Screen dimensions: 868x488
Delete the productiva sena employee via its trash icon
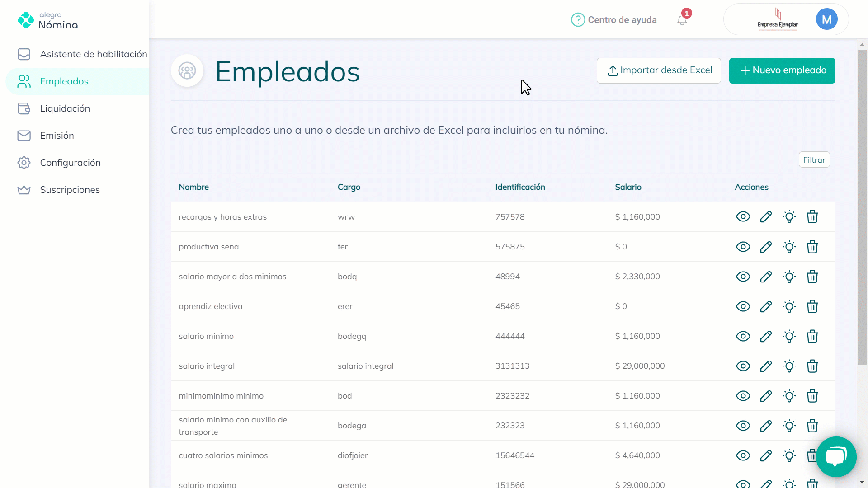[812, 247]
